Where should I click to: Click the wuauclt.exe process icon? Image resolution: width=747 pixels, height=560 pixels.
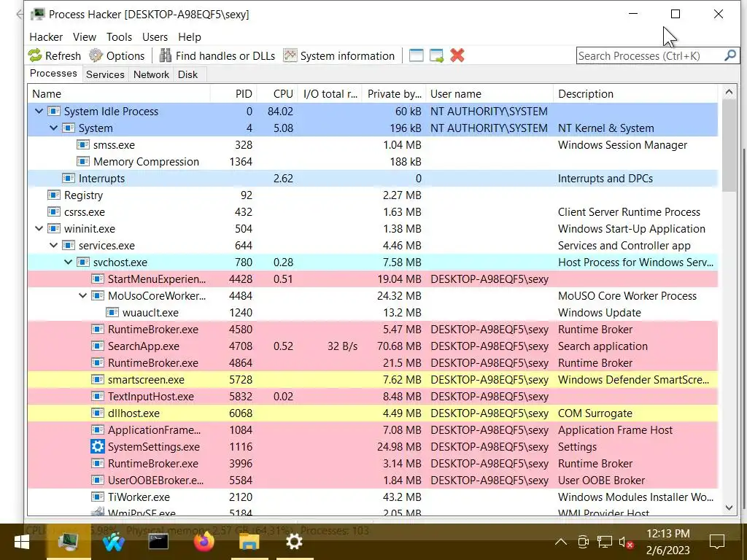click(112, 313)
